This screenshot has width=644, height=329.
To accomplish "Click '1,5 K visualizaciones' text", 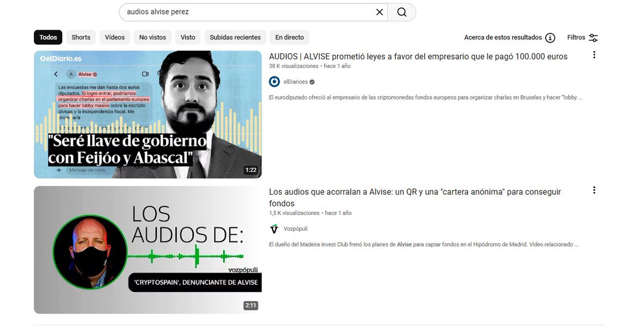I will (294, 213).
